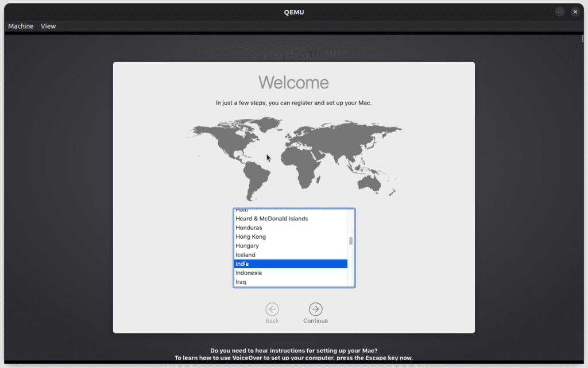Click the world map image

tap(294, 159)
